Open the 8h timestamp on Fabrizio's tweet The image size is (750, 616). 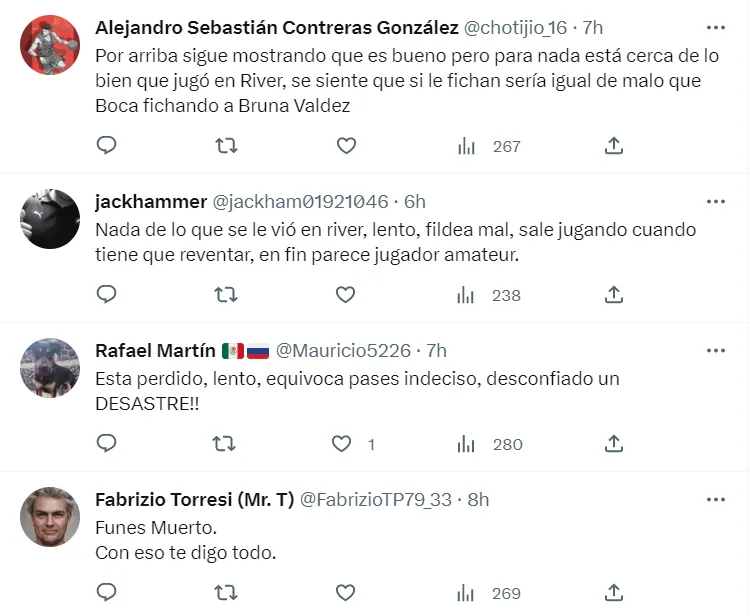tap(478, 499)
